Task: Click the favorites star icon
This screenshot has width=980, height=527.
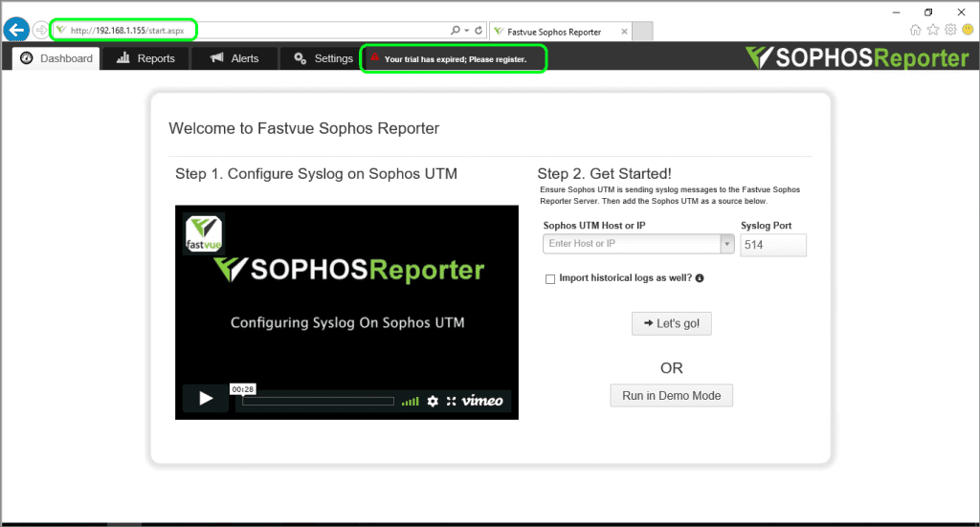Action: point(932,30)
